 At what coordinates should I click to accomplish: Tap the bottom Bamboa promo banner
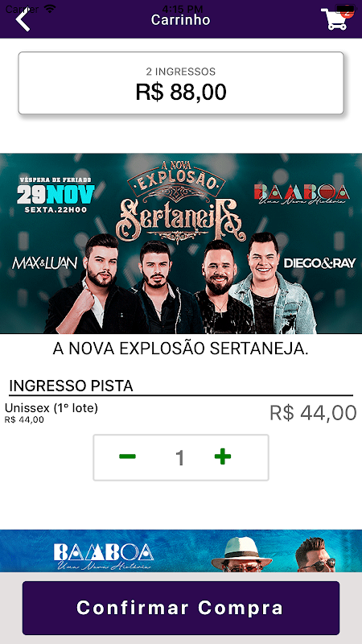coord(181,551)
